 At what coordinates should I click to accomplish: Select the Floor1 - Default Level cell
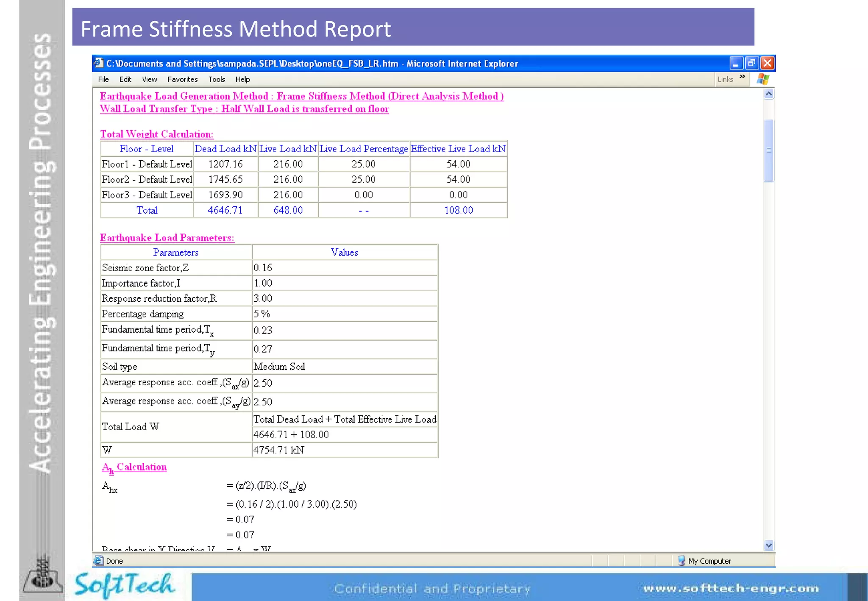[147, 164]
